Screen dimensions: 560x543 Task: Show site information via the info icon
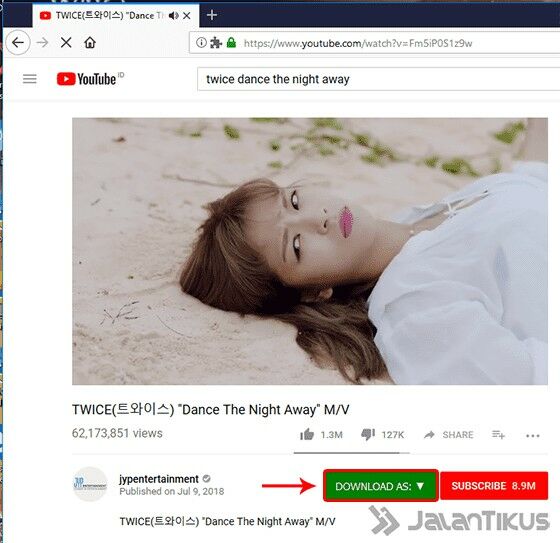click(201, 43)
